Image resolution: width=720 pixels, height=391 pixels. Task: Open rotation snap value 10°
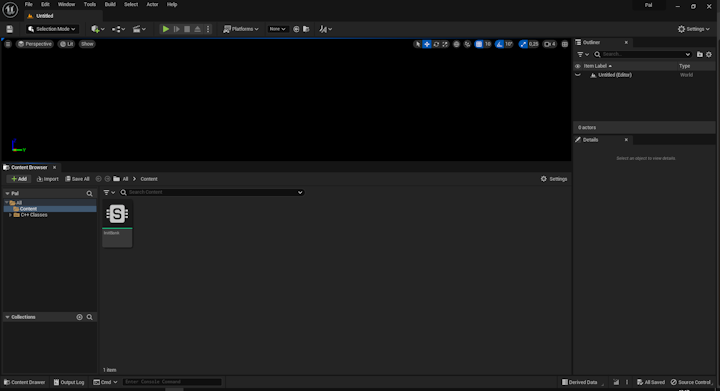[x=509, y=44]
